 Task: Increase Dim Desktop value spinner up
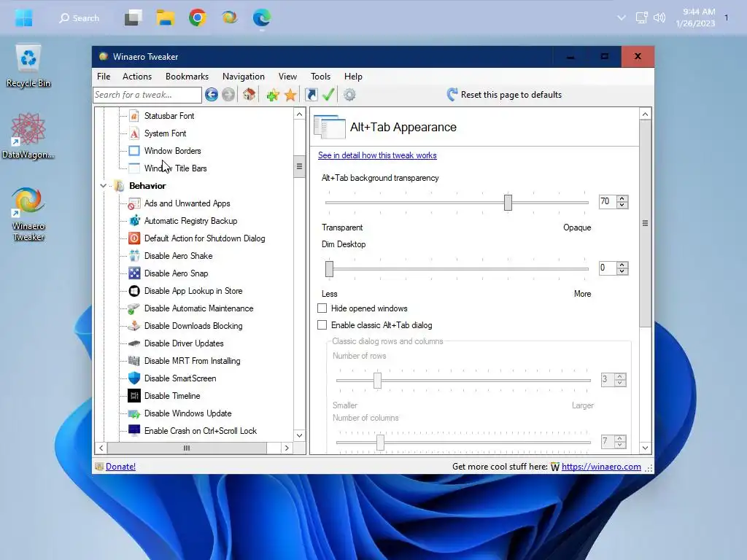click(622, 265)
